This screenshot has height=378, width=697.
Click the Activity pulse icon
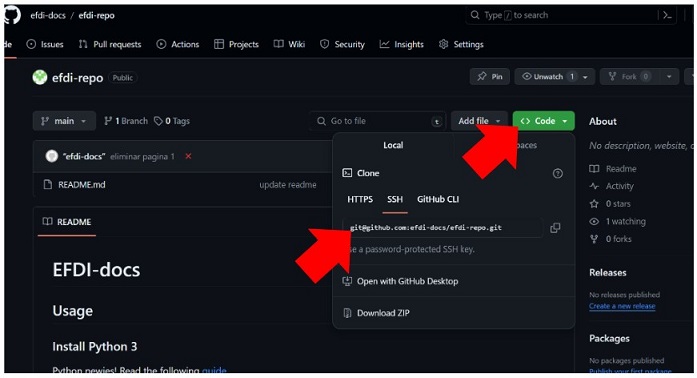coord(594,186)
